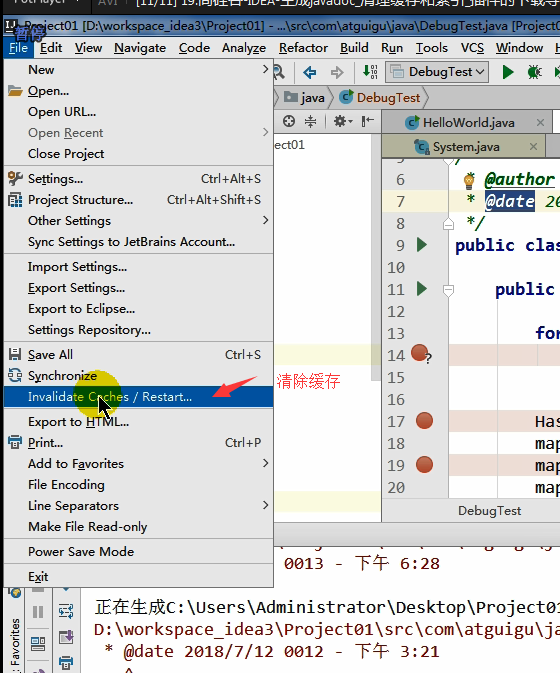Click Exit in File menu
This screenshot has height=673, width=560.
coord(139,576)
